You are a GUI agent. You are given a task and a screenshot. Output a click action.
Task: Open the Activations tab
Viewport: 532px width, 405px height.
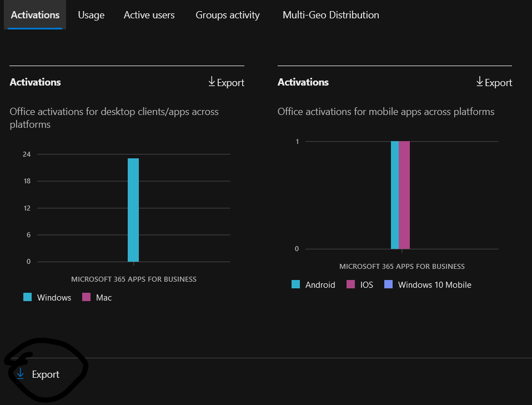[x=35, y=15]
